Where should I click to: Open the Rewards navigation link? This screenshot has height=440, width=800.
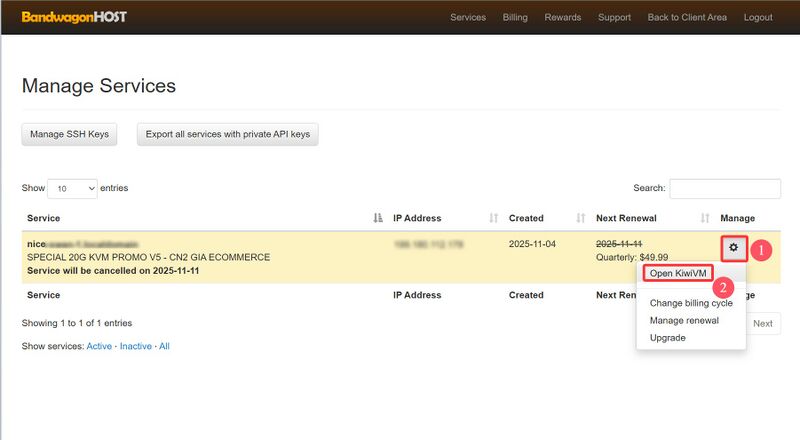click(x=563, y=17)
